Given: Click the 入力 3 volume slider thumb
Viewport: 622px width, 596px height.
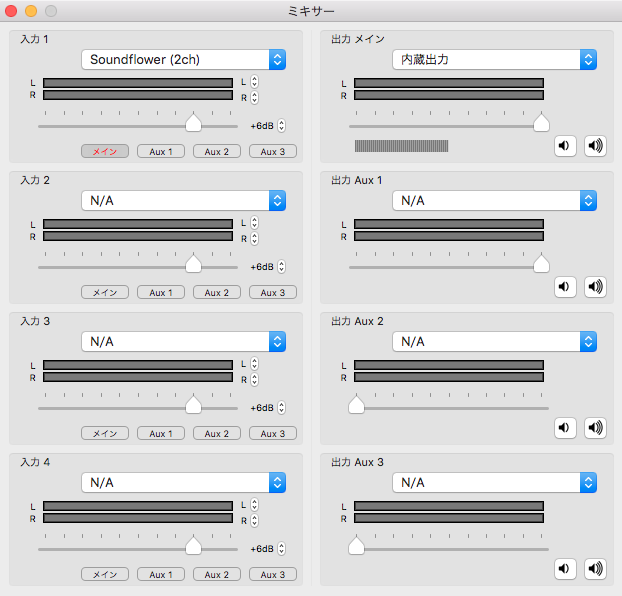Looking at the screenshot, I should point(193,404).
